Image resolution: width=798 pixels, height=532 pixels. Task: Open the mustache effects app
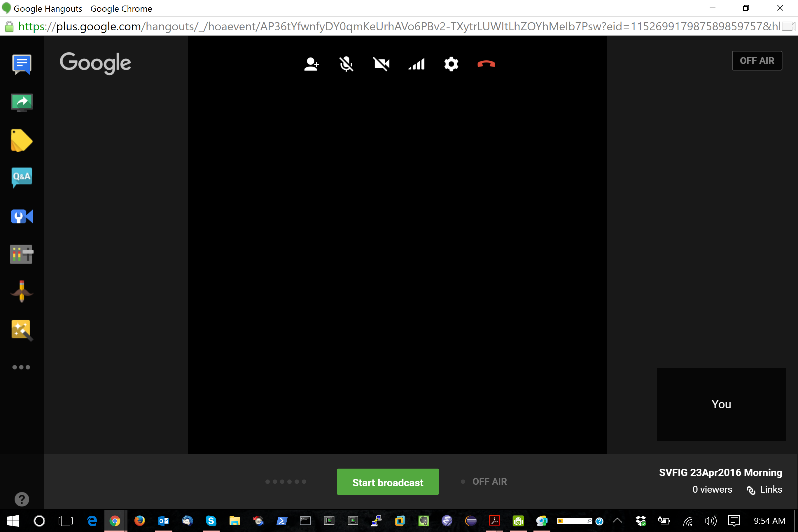[21, 291]
